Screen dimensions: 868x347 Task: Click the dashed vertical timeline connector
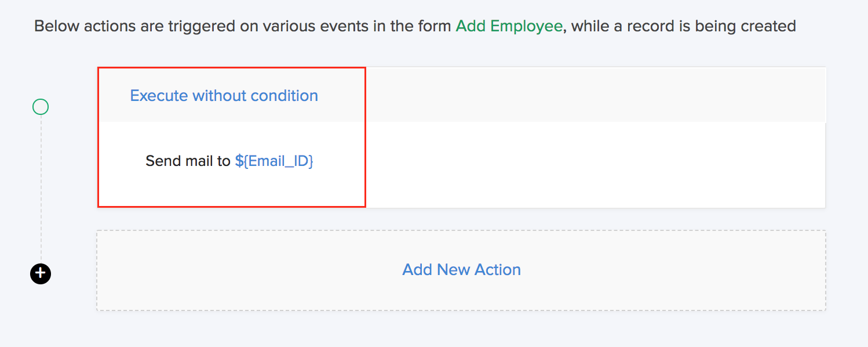tap(41, 186)
